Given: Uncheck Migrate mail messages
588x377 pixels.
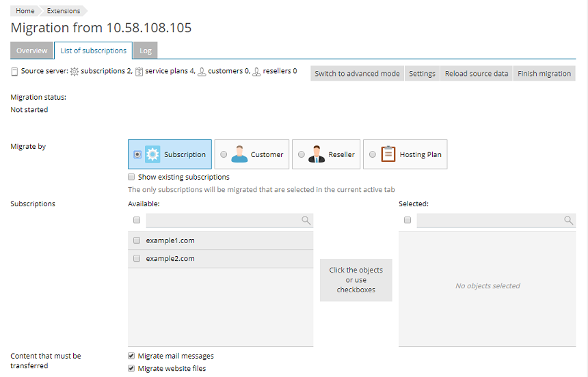Looking at the screenshot, I should (132, 356).
